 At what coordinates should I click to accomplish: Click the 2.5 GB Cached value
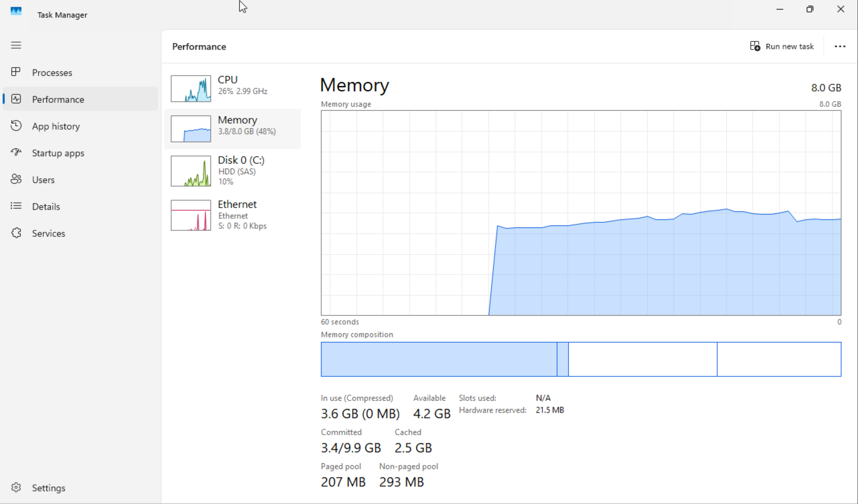pyautogui.click(x=413, y=448)
